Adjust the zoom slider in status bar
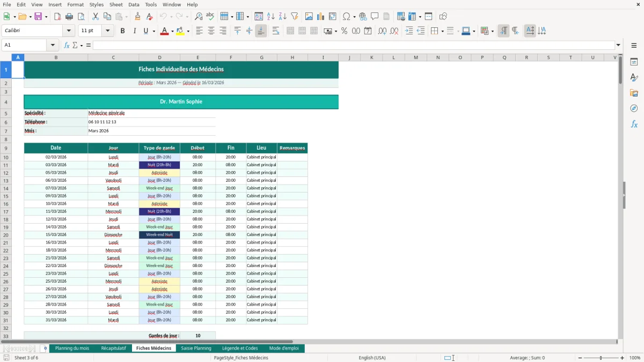The height and width of the screenshot is (362, 644). [601, 358]
